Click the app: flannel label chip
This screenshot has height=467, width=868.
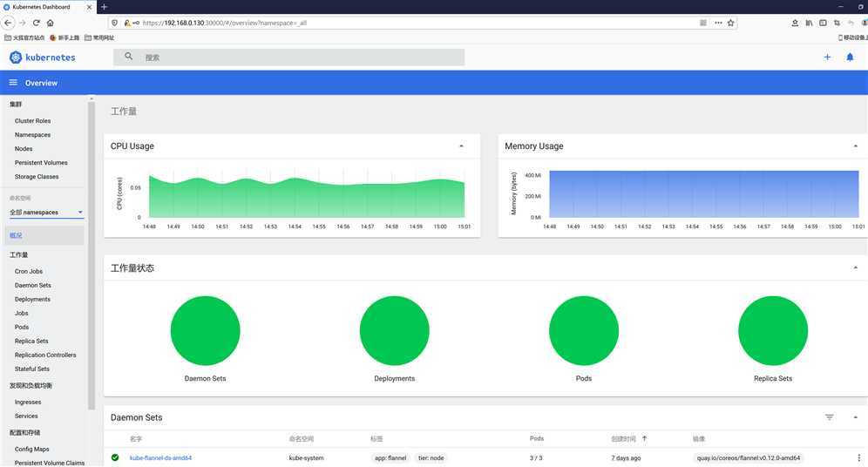(x=390, y=457)
